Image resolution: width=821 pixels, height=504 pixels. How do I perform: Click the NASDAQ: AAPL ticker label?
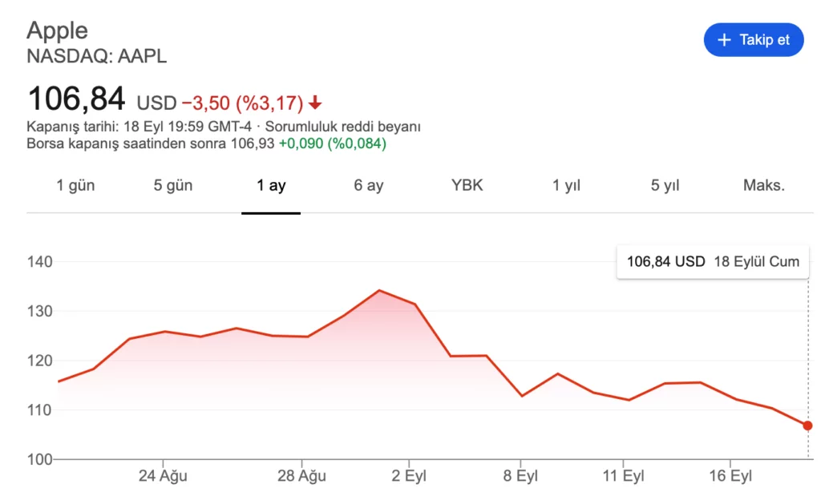pos(97,56)
